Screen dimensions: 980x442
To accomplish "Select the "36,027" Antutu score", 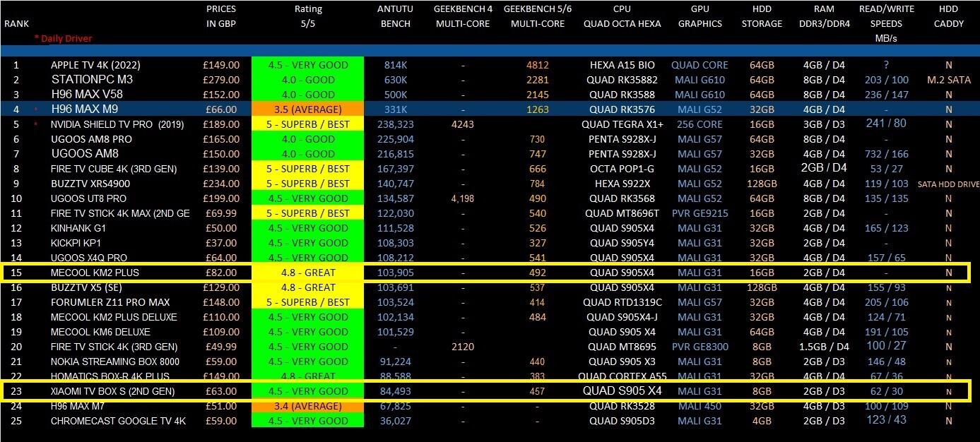I will coord(395,421).
